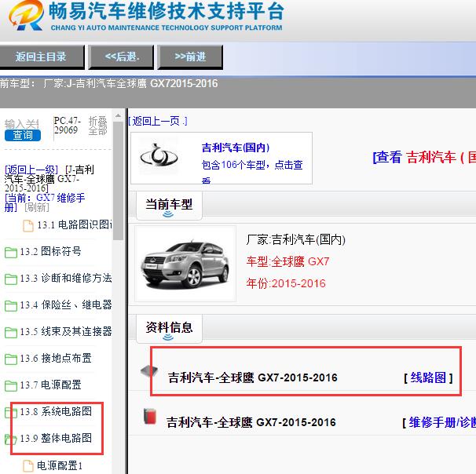476x474 pixels.
Task: Open the 吉利汽车(国内) brand link
Action: click(236, 148)
